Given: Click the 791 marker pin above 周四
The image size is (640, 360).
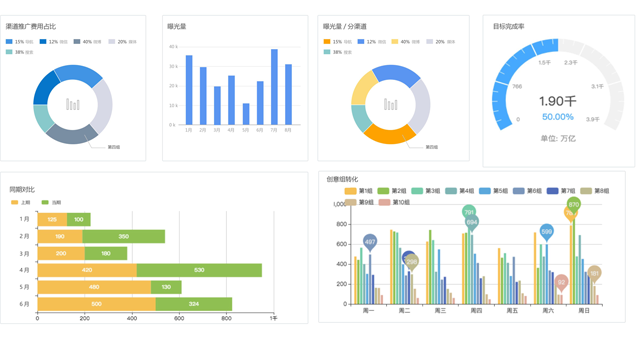Looking at the screenshot, I should coord(469,212).
